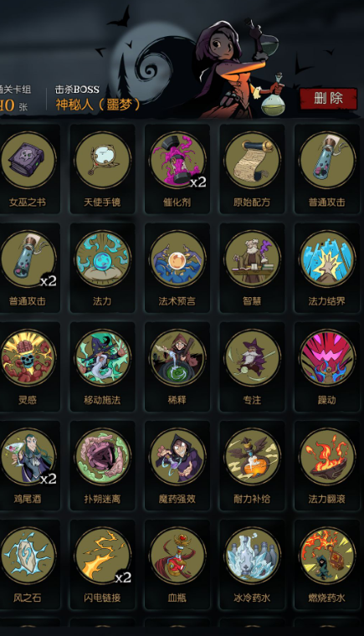This screenshot has width=364, height=636.
Task: Choose the 法力 mana orb card
Action: [103, 268]
